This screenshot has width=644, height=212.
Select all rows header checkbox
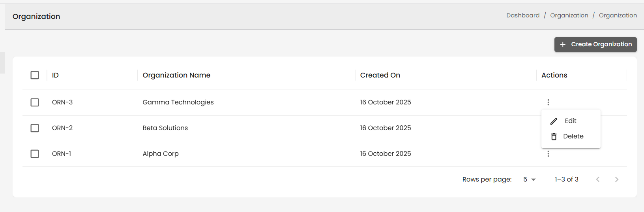click(35, 75)
